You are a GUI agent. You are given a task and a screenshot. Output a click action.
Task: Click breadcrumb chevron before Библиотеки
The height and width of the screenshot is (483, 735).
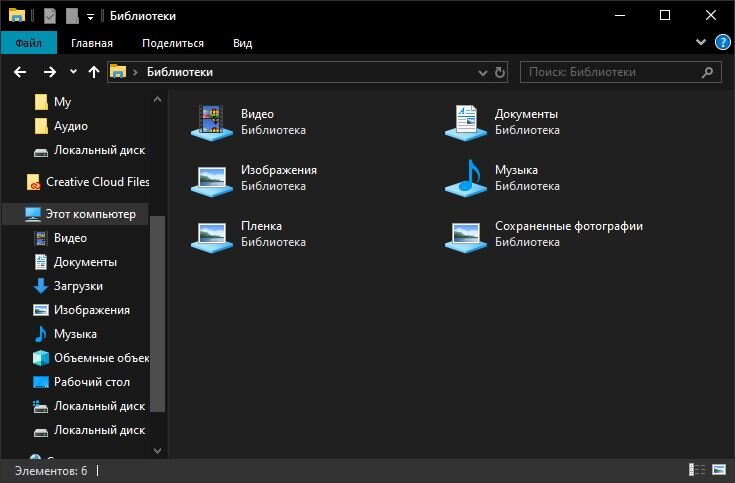point(135,72)
